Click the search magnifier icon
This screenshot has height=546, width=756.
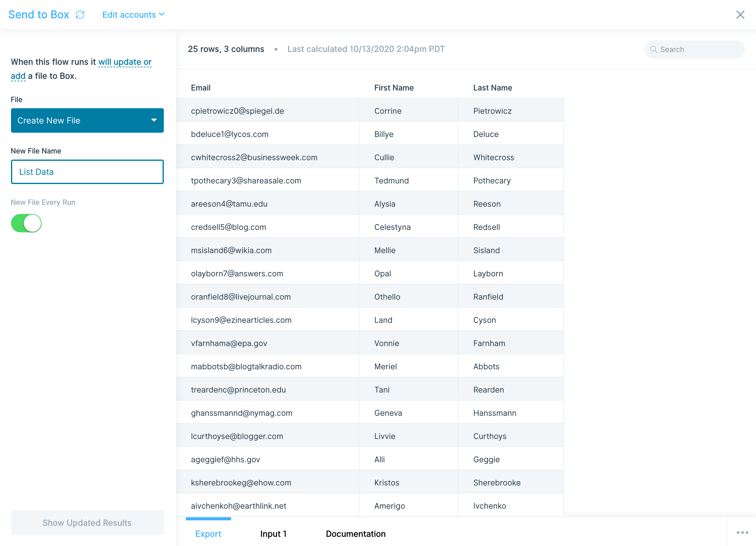pos(653,49)
